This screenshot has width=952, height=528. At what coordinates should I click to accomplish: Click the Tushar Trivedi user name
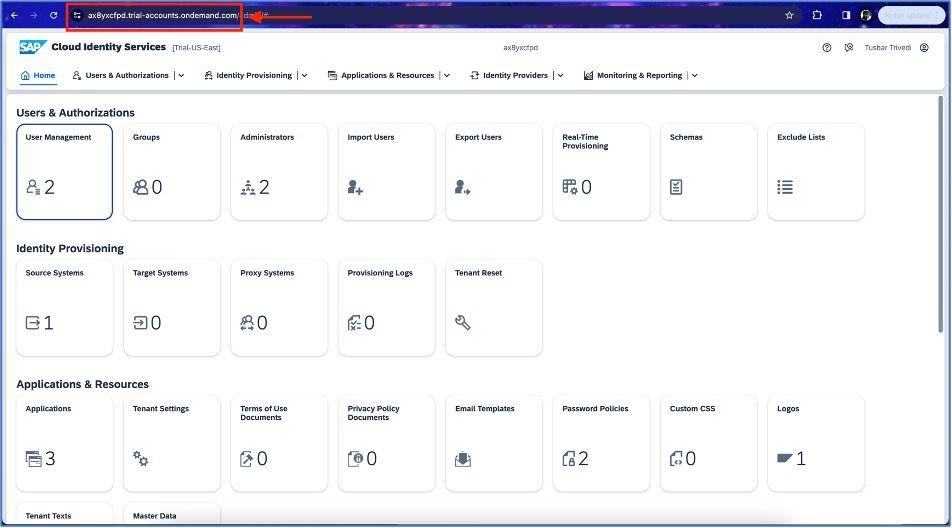pyautogui.click(x=888, y=47)
